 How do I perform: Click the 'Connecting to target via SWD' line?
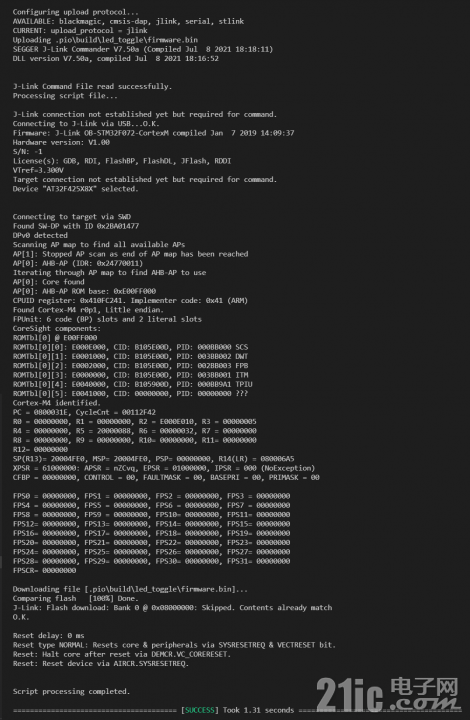[x=72, y=217]
